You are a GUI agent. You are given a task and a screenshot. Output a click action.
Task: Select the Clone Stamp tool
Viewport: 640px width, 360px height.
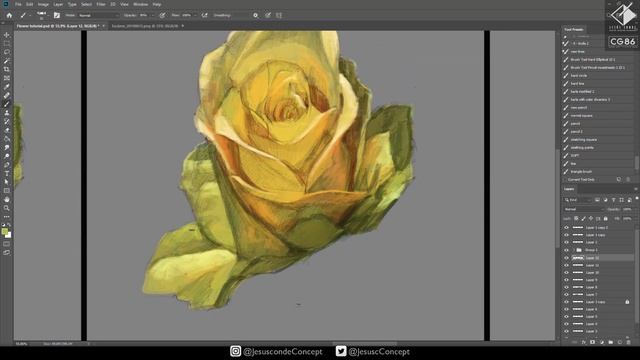[7, 113]
